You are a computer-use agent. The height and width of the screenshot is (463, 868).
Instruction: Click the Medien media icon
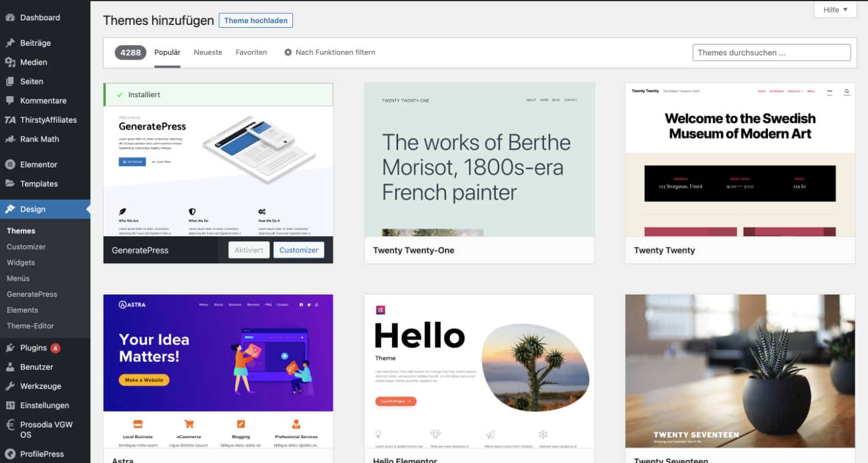tap(10, 62)
